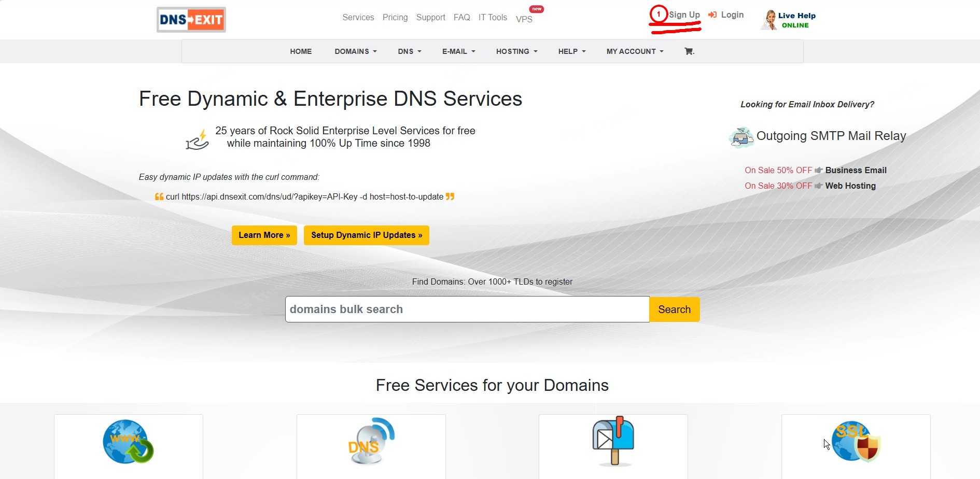Screen dimensions: 980x479
Task: Click the Outgoing SMTP Mail Relay icon
Action: [x=741, y=136]
